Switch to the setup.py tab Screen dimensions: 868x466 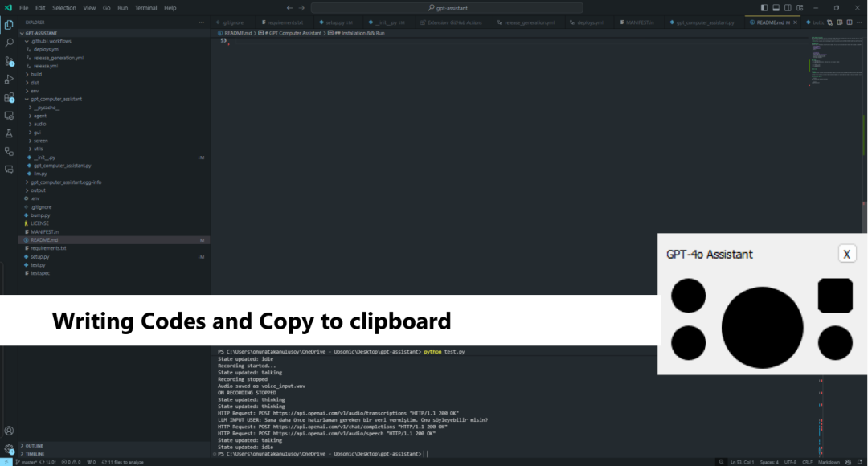pos(337,22)
